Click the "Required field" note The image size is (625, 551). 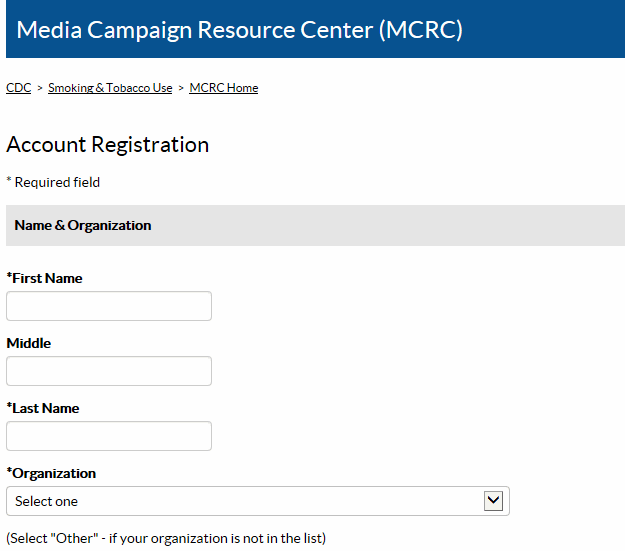(x=53, y=182)
